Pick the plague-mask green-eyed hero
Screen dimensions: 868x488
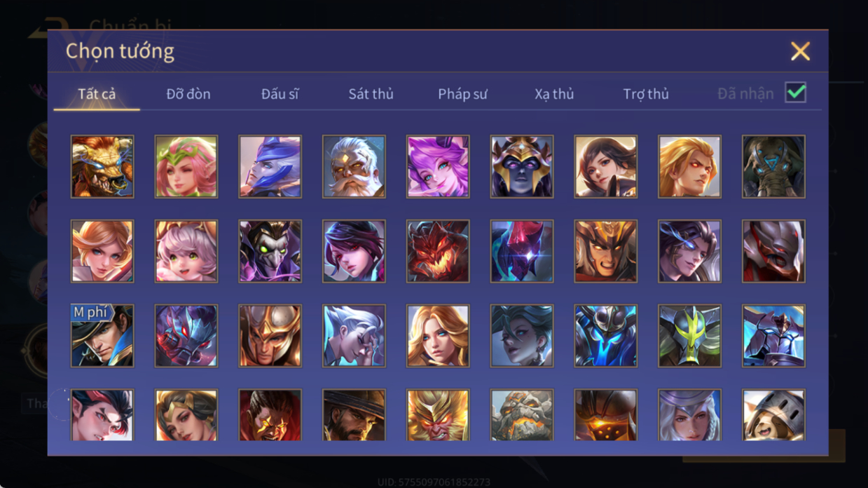pyautogui.click(x=270, y=251)
